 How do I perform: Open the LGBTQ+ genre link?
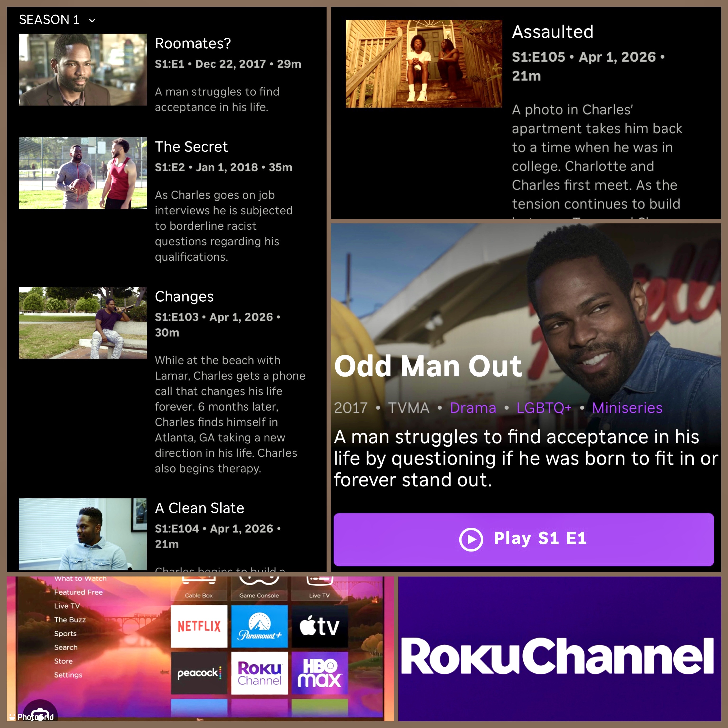tap(544, 408)
